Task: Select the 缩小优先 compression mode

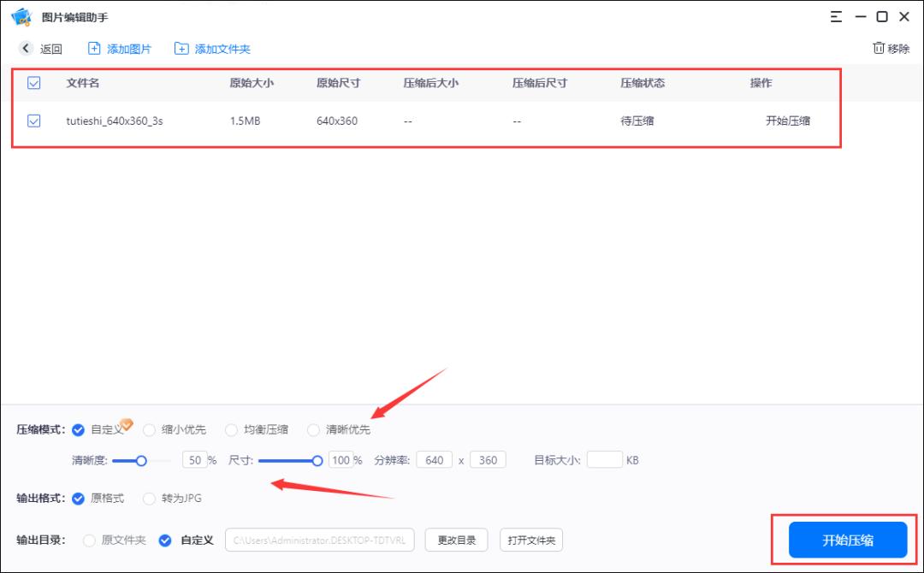Action: point(150,429)
